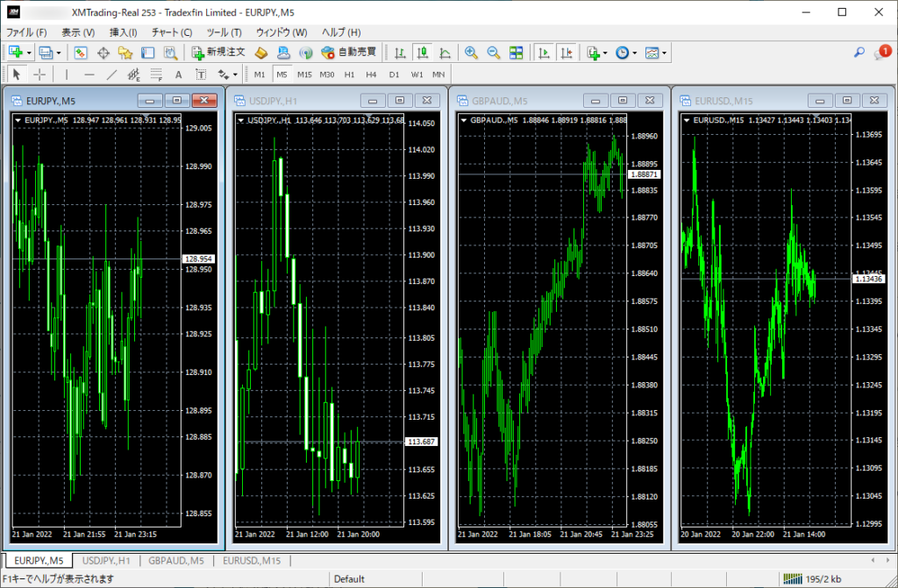Zoom out on the chart
Image resolution: width=898 pixels, height=588 pixels.
pyautogui.click(x=494, y=53)
